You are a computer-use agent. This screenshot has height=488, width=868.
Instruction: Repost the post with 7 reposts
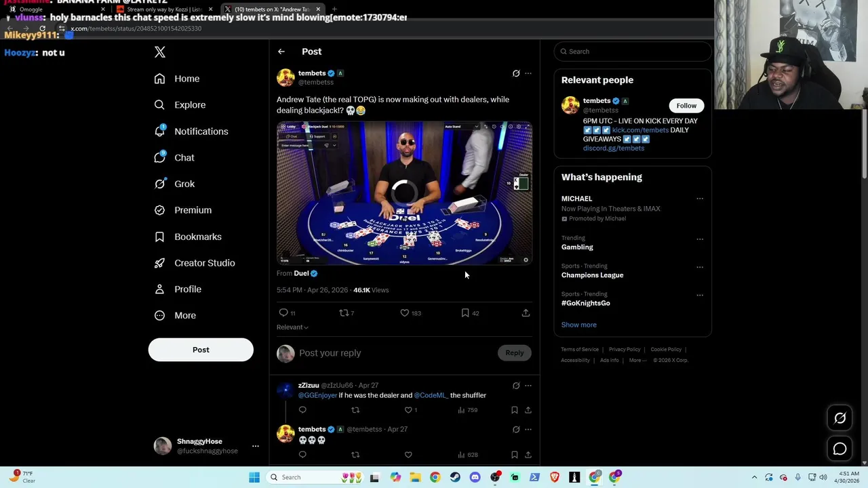click(344, 313)
